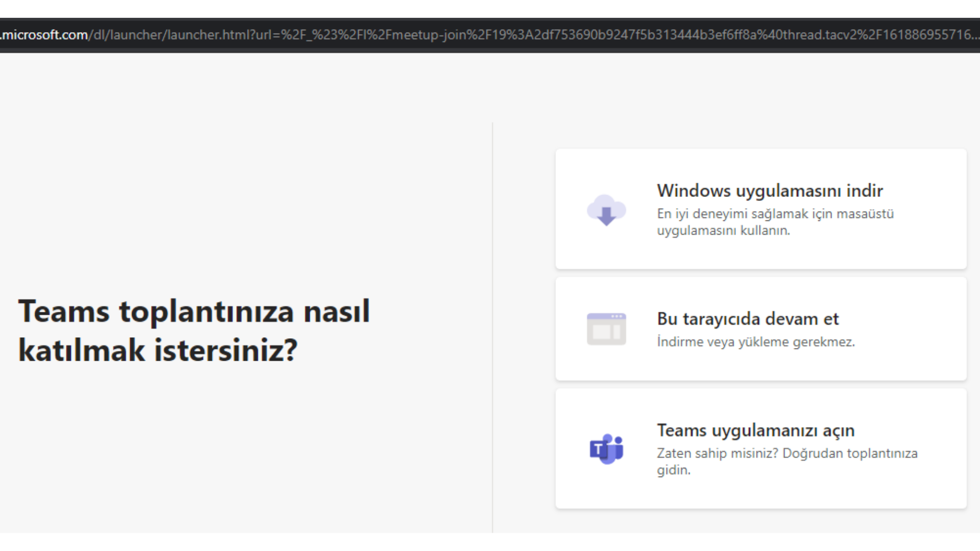Click the Teams logo icon
The width and height of the screenshot is (980, 551).
click(x=606, y=449)
